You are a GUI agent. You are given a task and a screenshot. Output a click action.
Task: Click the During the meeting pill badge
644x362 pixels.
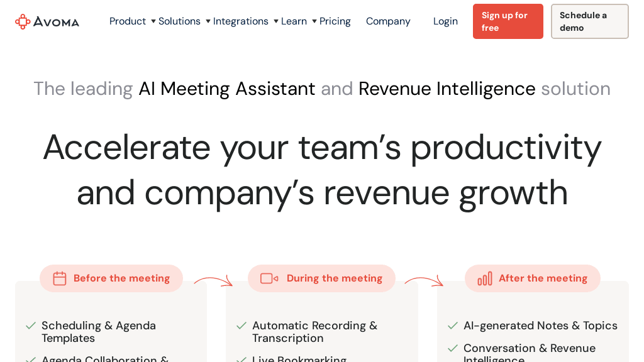[x=321, y=278]
